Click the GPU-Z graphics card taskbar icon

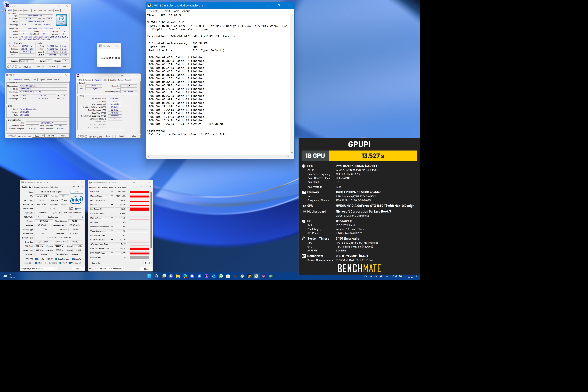click(x=271, y=276)
